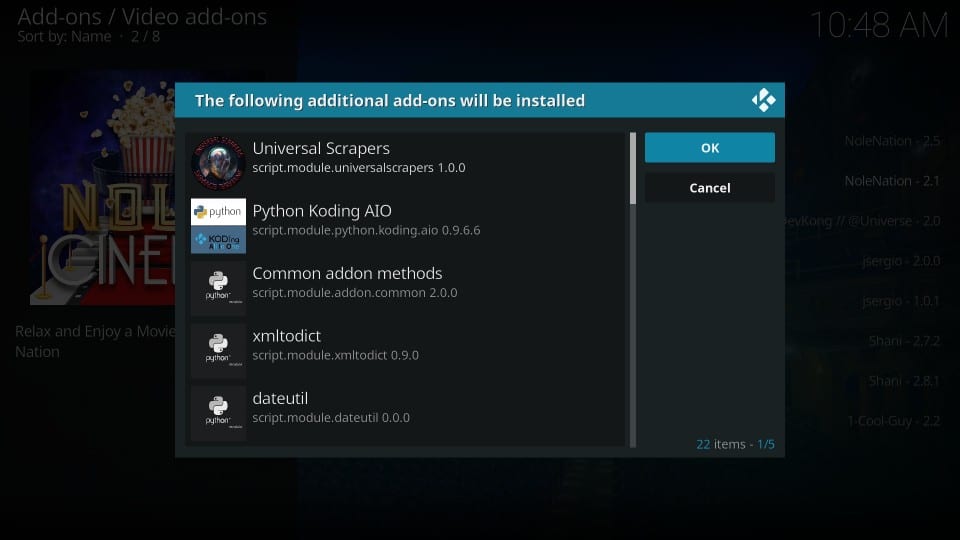960x540 pixels.
Task: Click NoleNation - 2.5 in background list
Action: (892, 141)
